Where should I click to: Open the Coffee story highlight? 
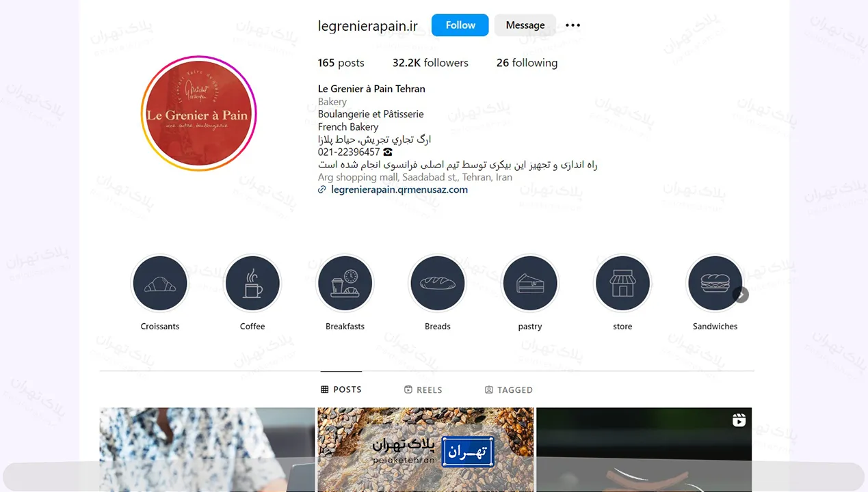pos(252,284)
